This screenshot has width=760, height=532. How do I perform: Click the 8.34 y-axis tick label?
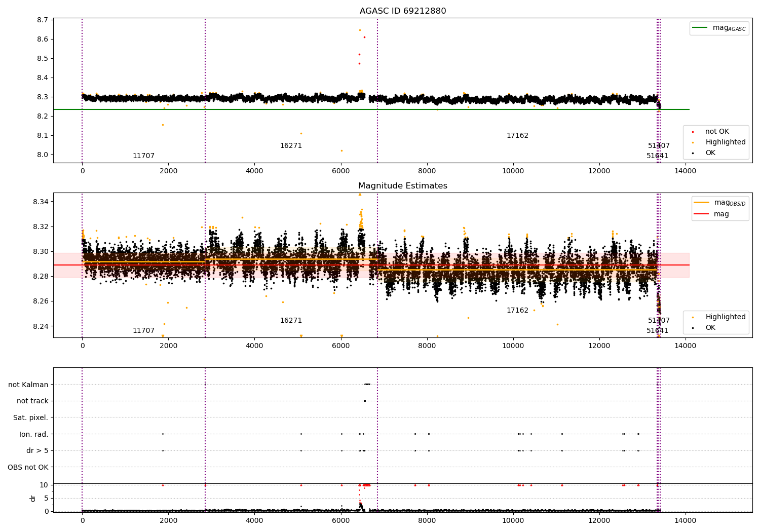(x=41, y=202)
